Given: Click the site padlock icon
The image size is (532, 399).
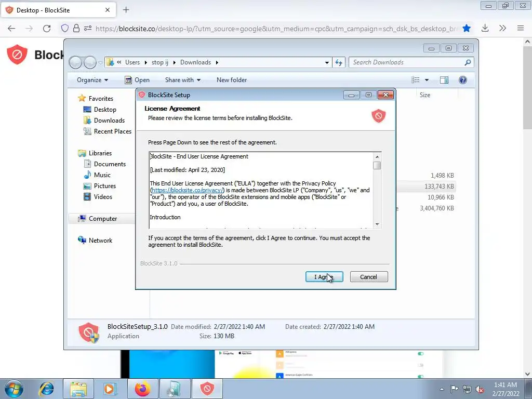Looking at the screenshot, I should pyautogui.click(x=76, y=29).
